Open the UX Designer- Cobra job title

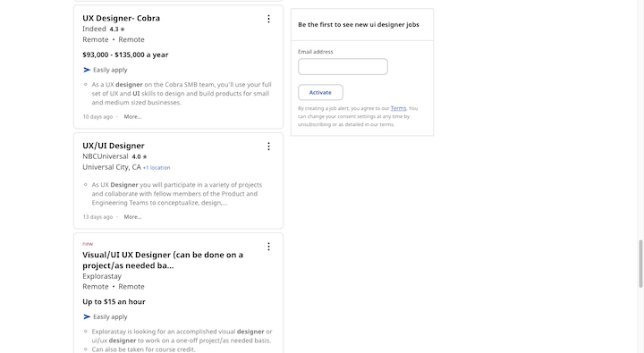121,18
